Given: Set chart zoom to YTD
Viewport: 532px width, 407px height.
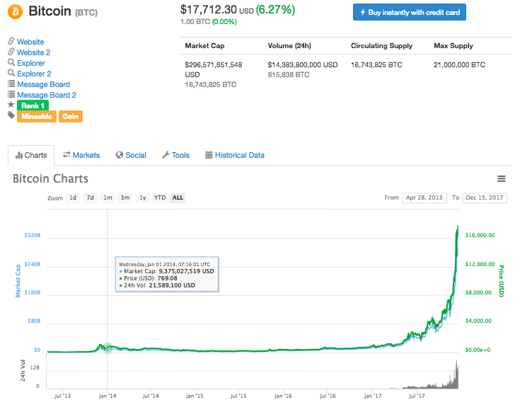Looking at the screenshot, I should 160,197.
